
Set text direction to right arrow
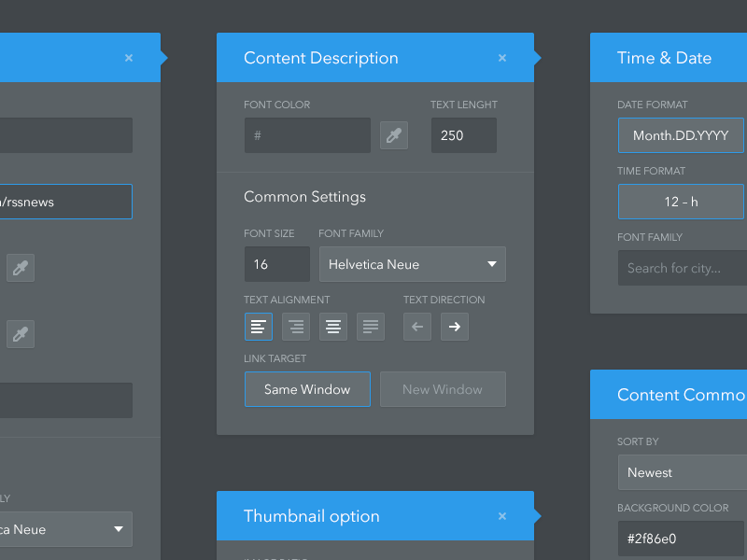coord(455,327)
